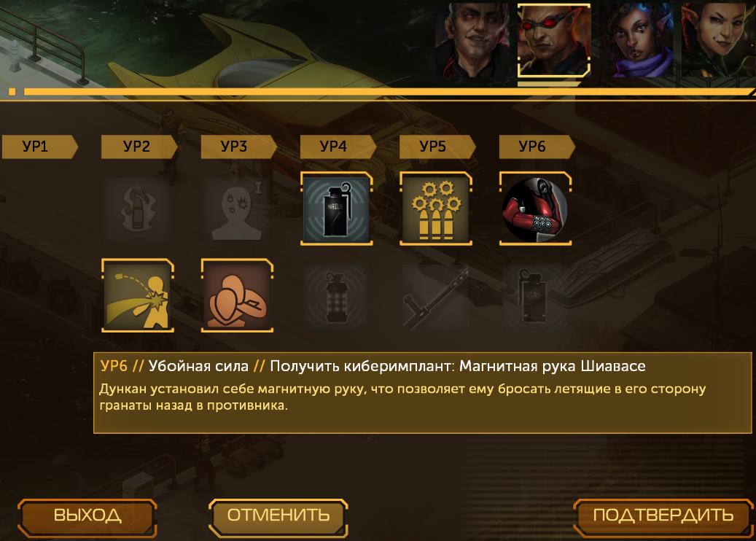Select the pale grinning man portrait
This screenshot has height=541, width=756.
click(x=472, y=40)
